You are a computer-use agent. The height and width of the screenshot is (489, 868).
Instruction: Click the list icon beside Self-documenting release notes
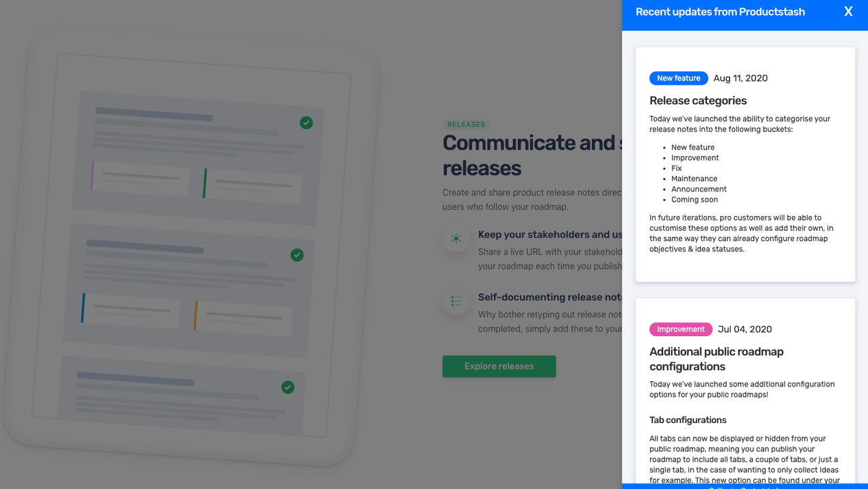[456, 301]
